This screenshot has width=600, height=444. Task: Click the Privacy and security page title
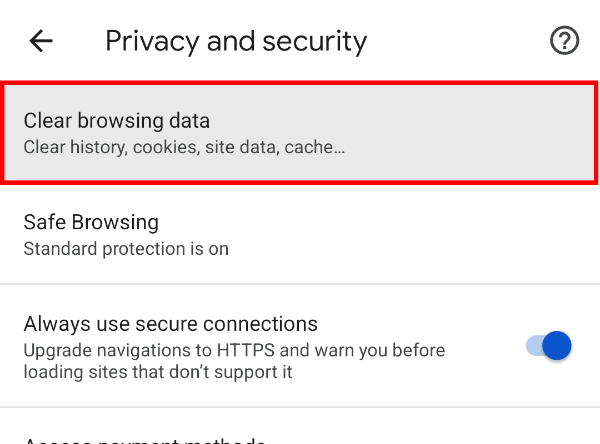[x=236, y=41]
